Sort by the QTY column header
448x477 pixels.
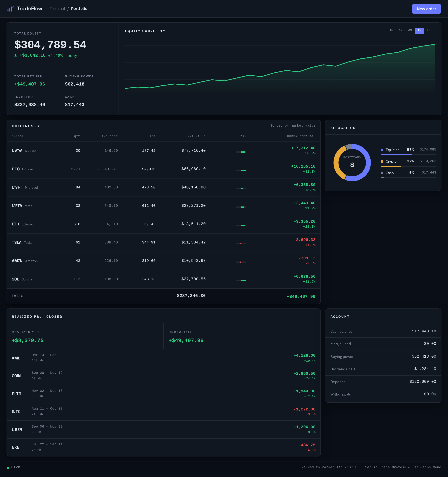click(x=77, y=136)
